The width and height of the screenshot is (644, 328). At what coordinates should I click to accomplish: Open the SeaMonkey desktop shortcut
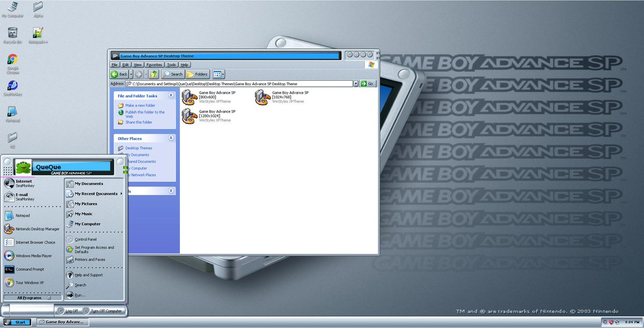12,89
